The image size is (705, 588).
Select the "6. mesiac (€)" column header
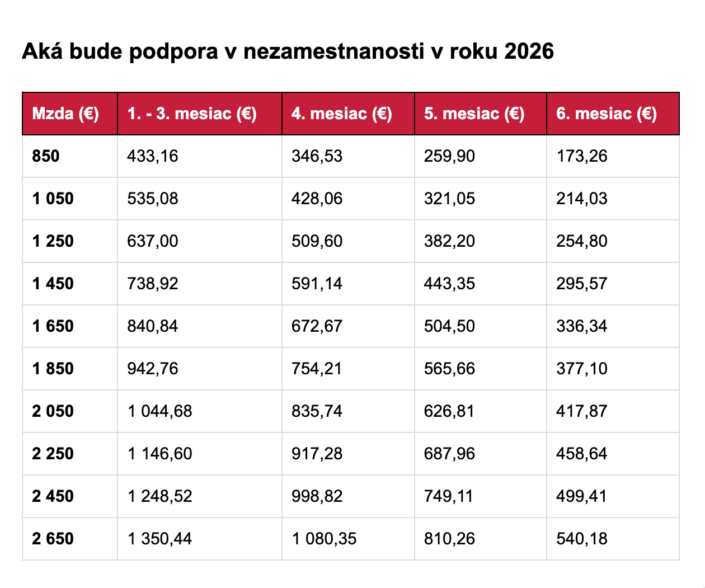606,114
